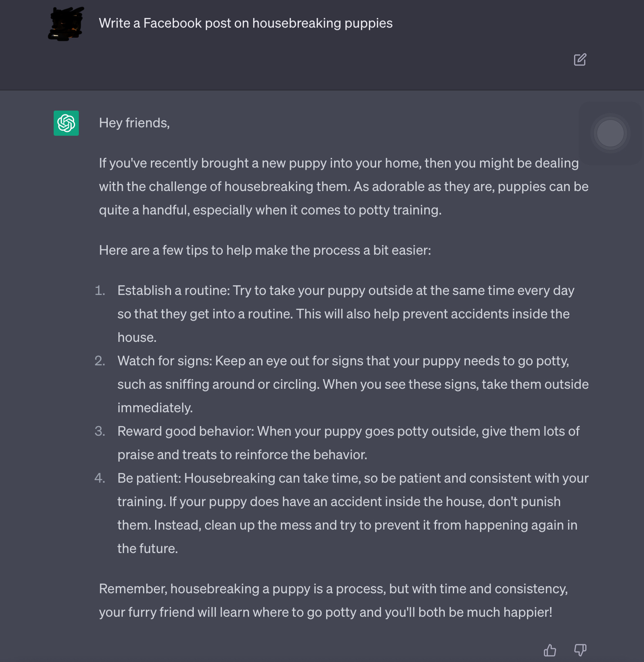
Task: Click the words "potty training" in the intro paragraph
Action: (399, 210)
